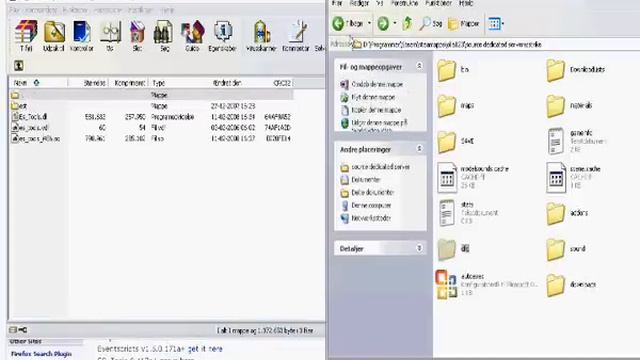Image resolution: width=640 pixels, height=360 pixels.
Task: Open Netværkssteder in Andre placeringer
Action: pos(366,218)
